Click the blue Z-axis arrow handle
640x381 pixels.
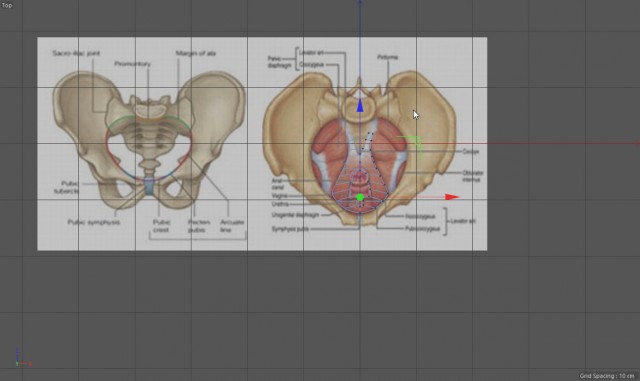coord(360,106)
